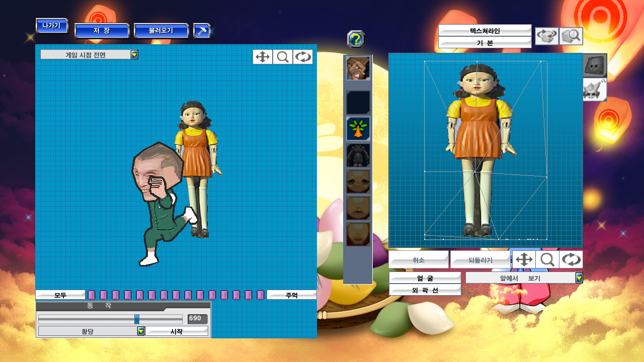644x362 pixels.
Task: Toggle the third purple frame marker from 모두
Action: 116,295
